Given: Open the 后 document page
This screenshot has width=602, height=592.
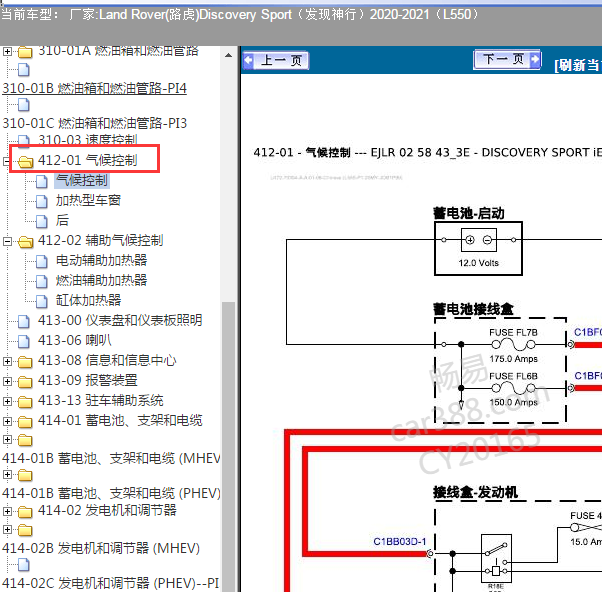Looking at the screenshot, I should tap(62, 220).
